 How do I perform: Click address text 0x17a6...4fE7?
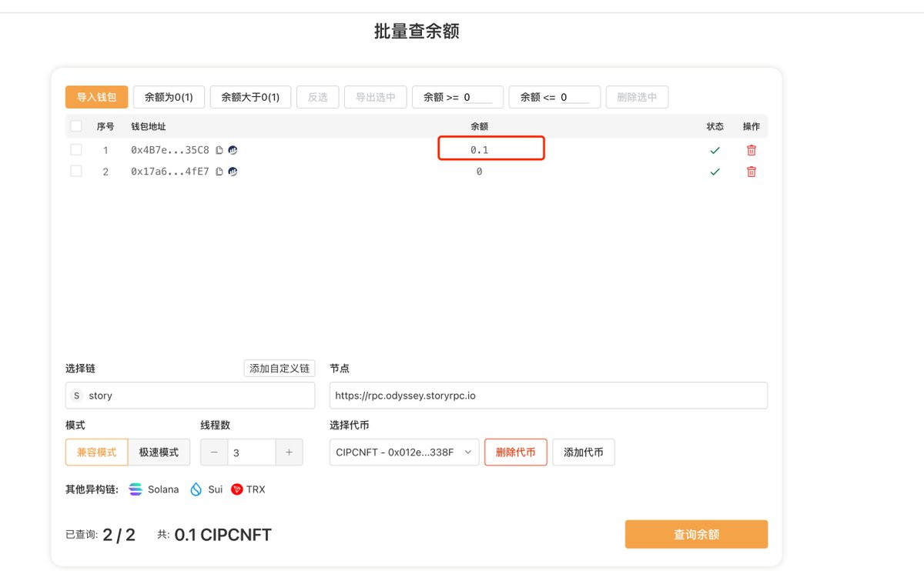click(170, 172)
